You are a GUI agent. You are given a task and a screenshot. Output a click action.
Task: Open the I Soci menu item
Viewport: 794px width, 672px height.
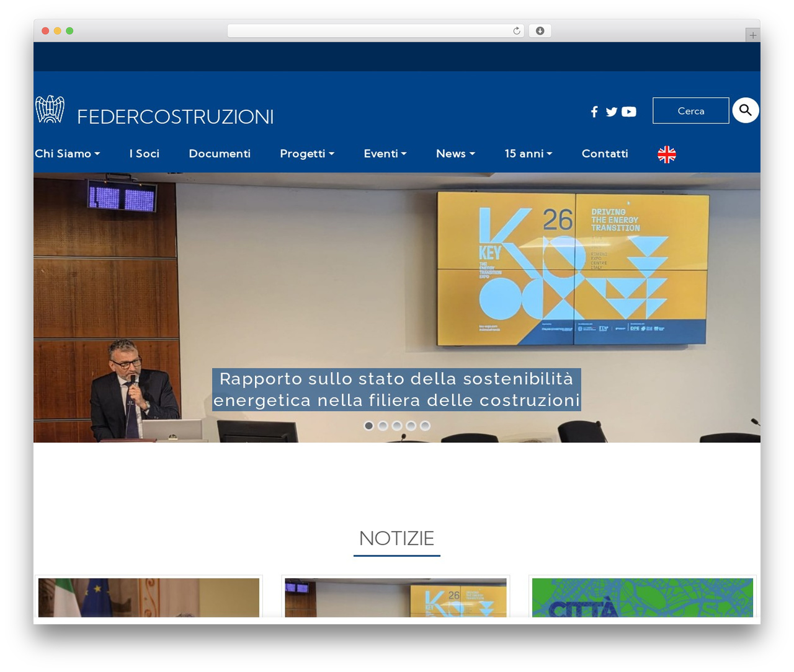pyautogui.click(x=145, y=154)
